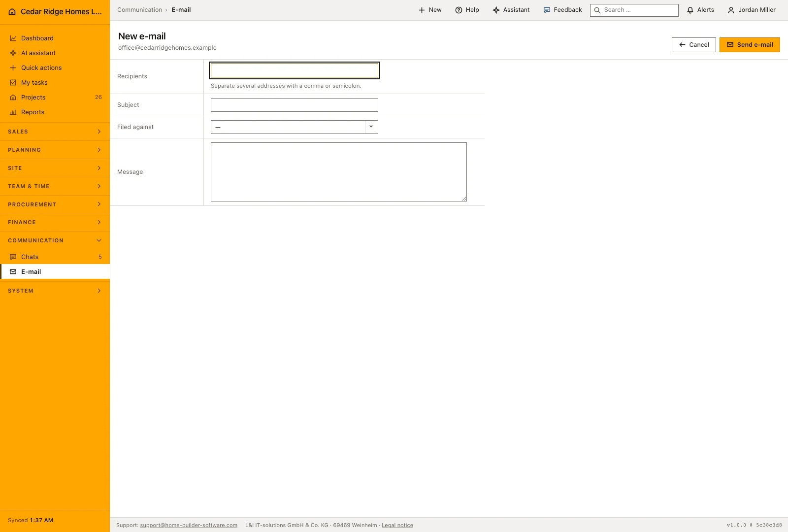Expand the Procurement section
The width and height of the screenshot is (788, 532).
point(55,204)
